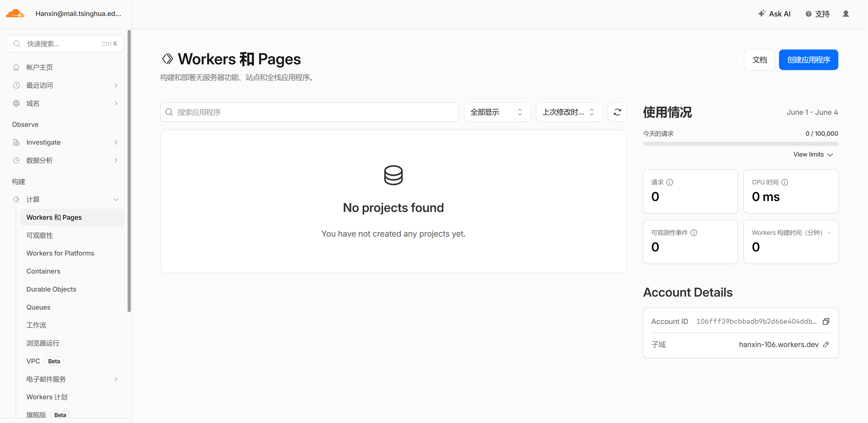
Task: Open 浏览器运行 in sidebar
Action: tap(43, 343)
